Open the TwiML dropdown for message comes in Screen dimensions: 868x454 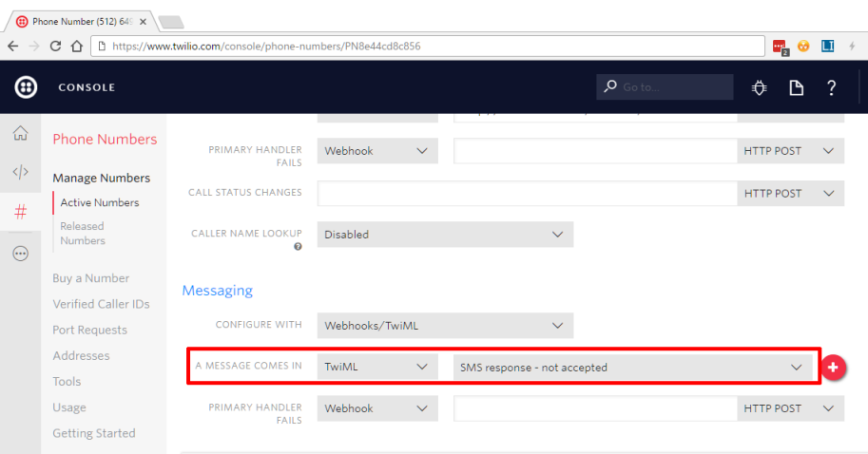[376, 367]
